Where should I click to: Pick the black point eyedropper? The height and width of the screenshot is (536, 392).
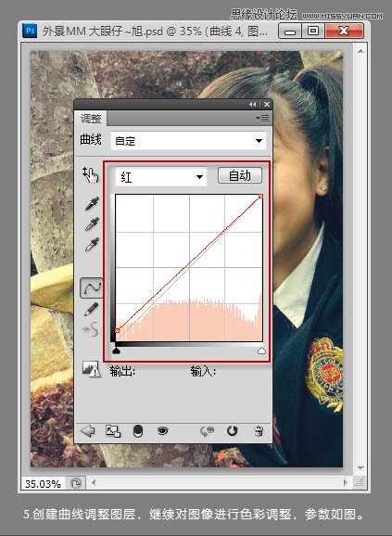point(92,203)
